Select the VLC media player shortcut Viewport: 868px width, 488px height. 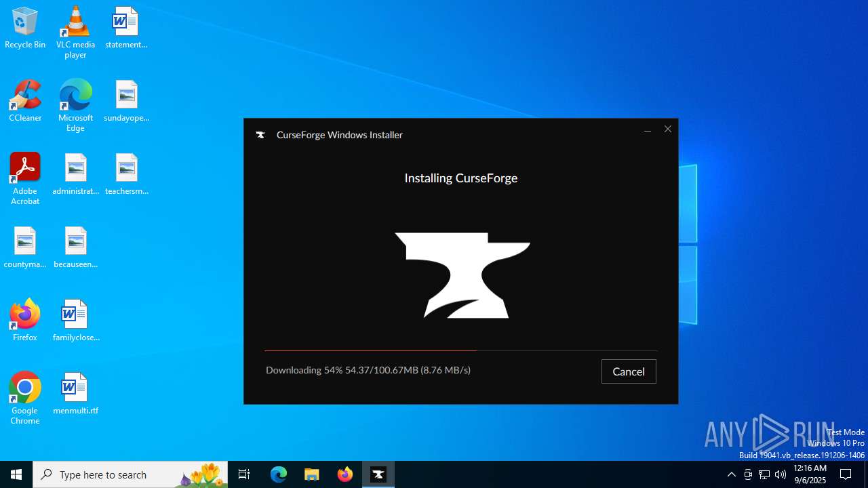pos(75,32)
